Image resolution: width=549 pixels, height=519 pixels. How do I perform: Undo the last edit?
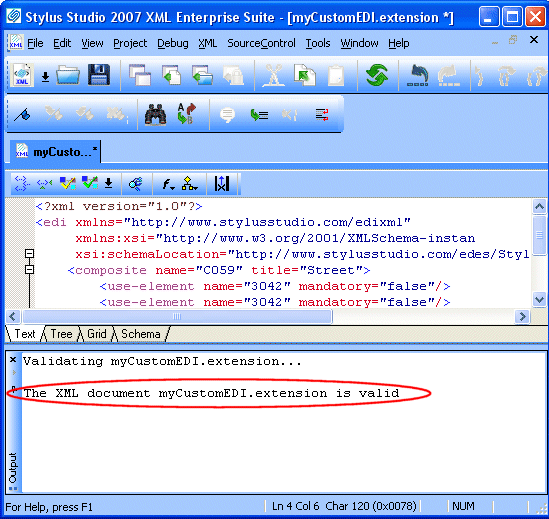[x=418, y=75]
